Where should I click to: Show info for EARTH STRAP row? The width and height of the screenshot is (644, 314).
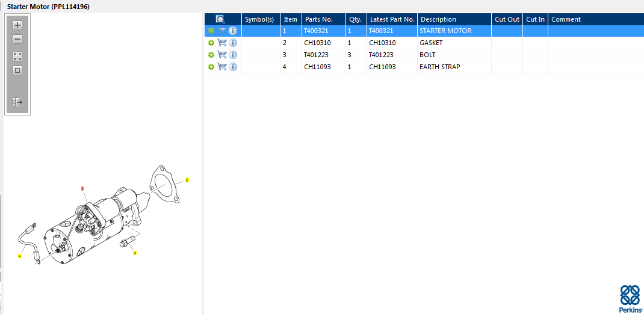pyautogui.click(x=233, y=67)
